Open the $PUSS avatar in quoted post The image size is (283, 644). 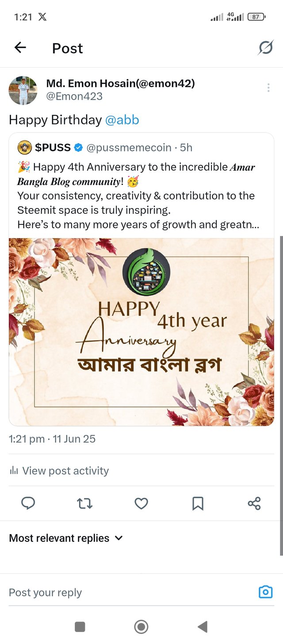[x=25, y=148]
